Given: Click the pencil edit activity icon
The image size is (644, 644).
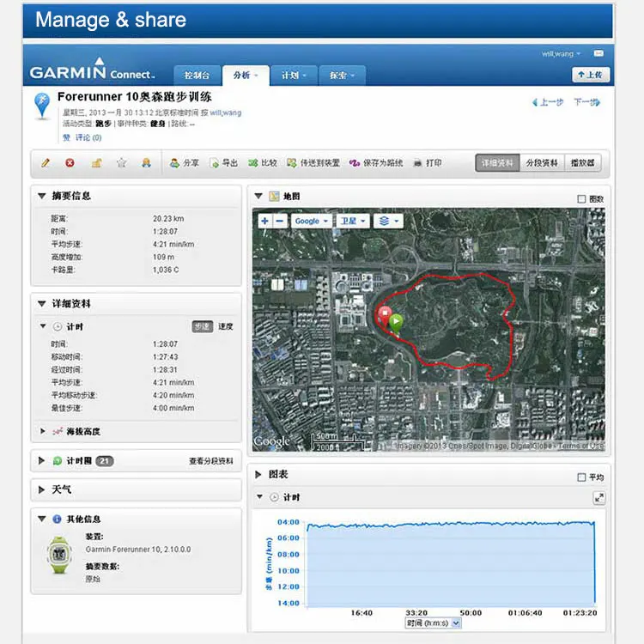Looking at the screenshot, I should [46, 163].
